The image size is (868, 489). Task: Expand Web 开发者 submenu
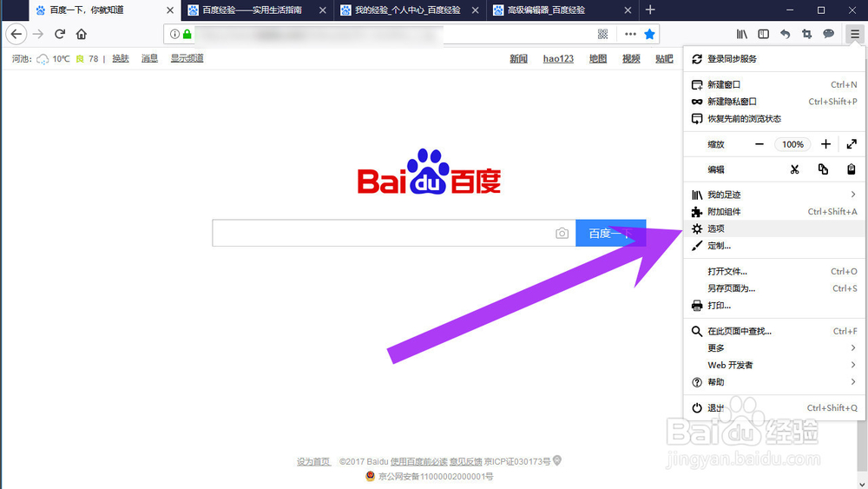click(774, 365)
